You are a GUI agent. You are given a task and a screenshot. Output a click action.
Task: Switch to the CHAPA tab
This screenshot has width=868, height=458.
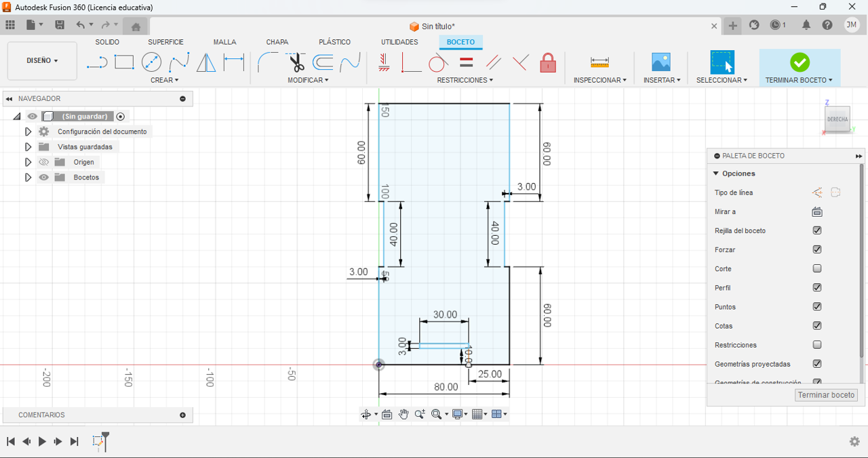tap(277, 42)
